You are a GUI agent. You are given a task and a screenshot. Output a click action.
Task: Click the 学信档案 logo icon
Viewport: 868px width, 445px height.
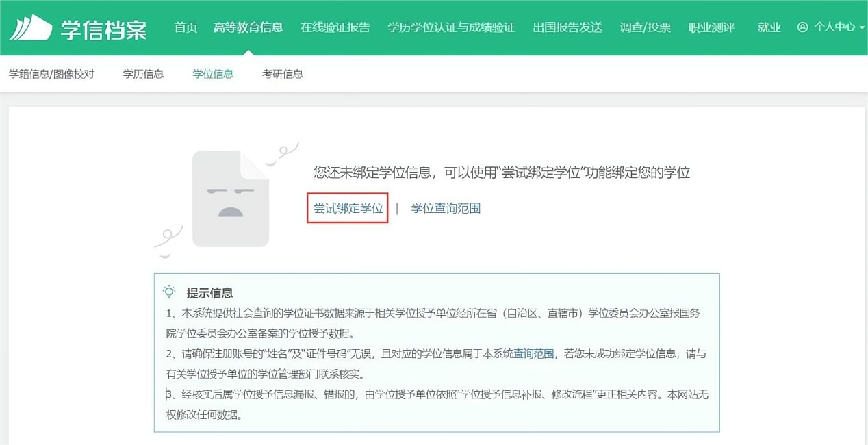coord(31,27)
